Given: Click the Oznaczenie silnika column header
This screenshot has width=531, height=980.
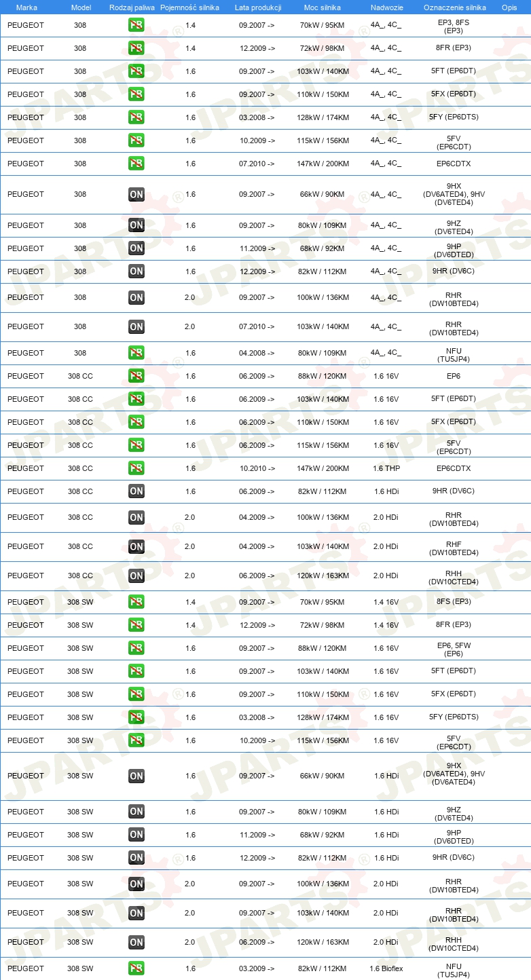Looking at the screenshot, I should coord(455,7).
